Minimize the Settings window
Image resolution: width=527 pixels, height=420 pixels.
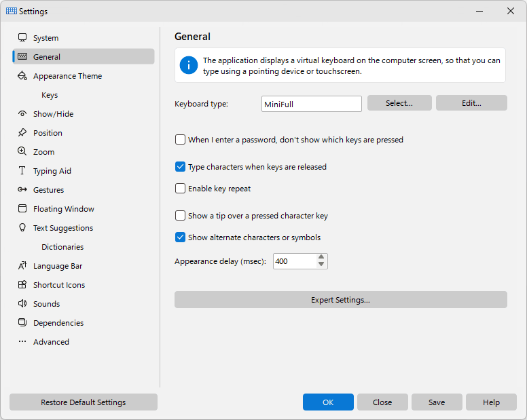point(479,11)
